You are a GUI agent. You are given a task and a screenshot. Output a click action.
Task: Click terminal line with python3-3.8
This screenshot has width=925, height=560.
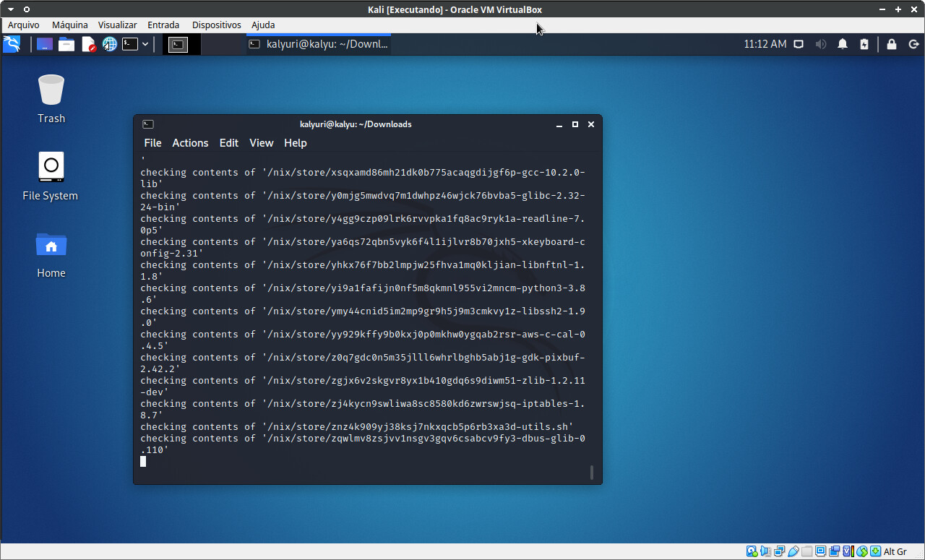point(363,288)
